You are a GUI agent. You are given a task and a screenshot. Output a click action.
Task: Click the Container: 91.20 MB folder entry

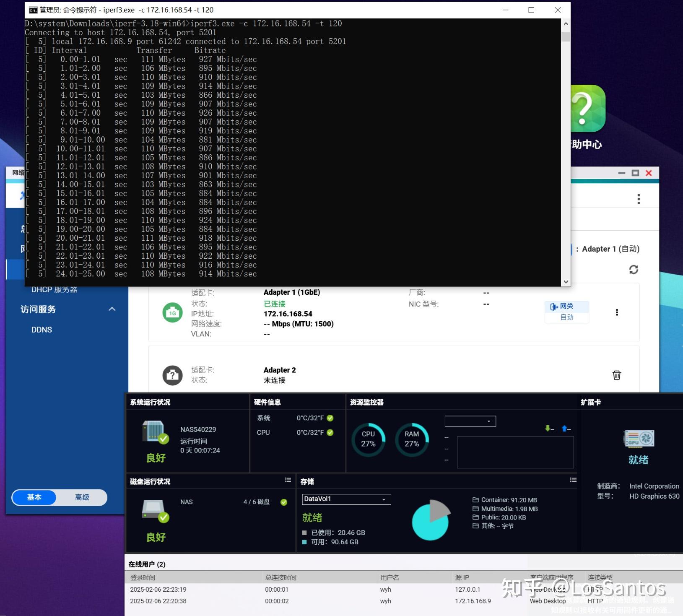(505, 500)
